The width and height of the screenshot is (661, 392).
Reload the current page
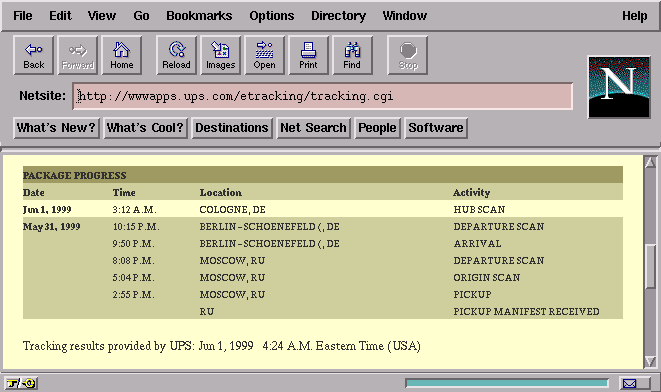pyautogui.click(x=176, y=55)
